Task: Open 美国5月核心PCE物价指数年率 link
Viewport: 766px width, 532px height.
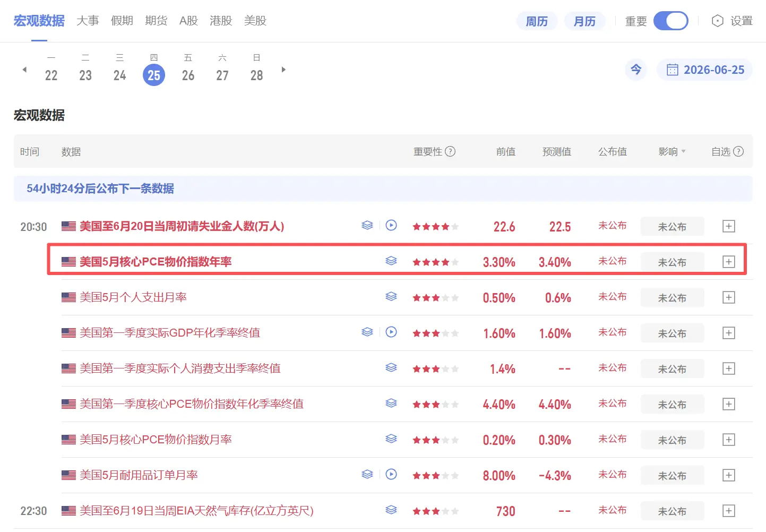Action: (x=156, y=262)
